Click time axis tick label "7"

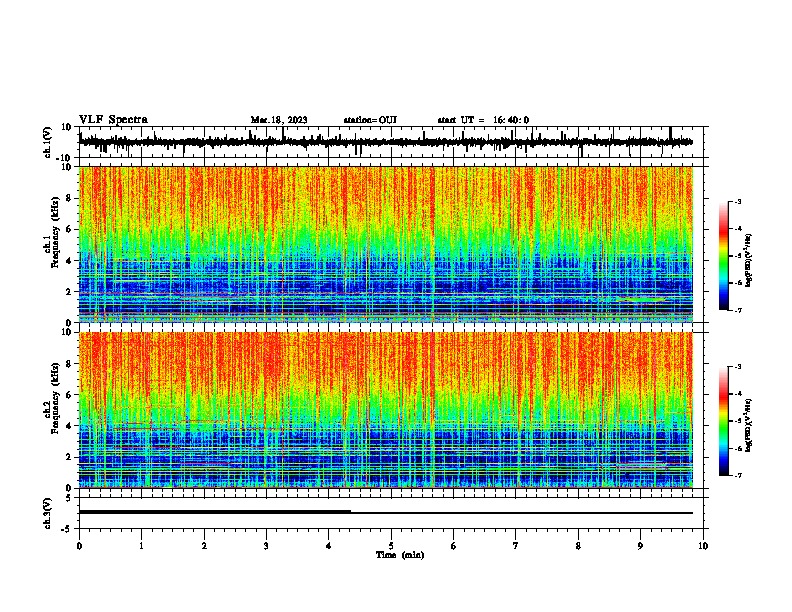(516, 546)
